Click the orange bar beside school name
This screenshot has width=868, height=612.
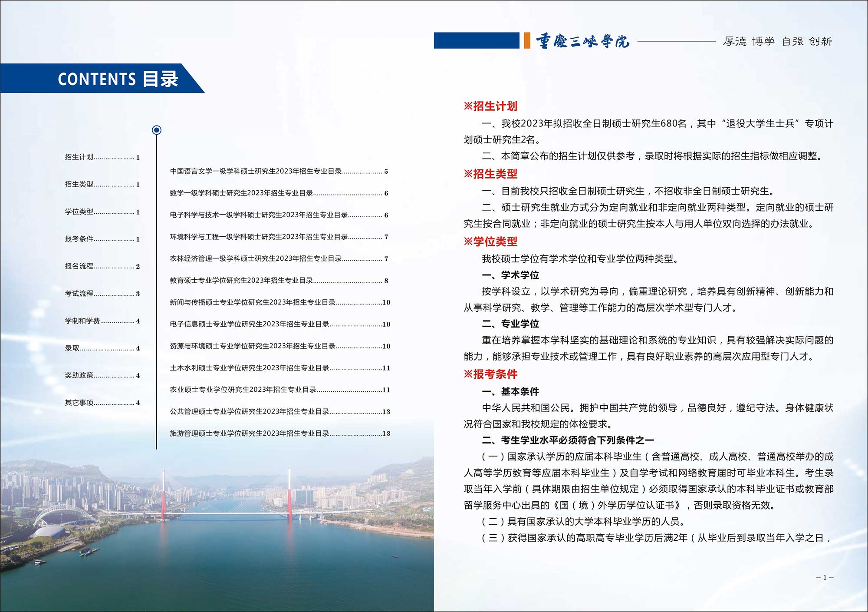(x=527, y=40)
